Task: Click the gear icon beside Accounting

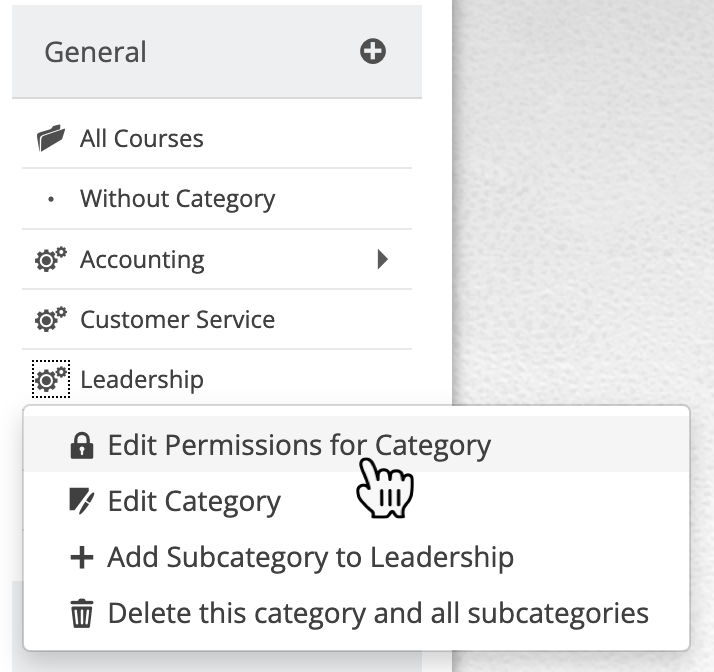Action: [x=51, y=260]
